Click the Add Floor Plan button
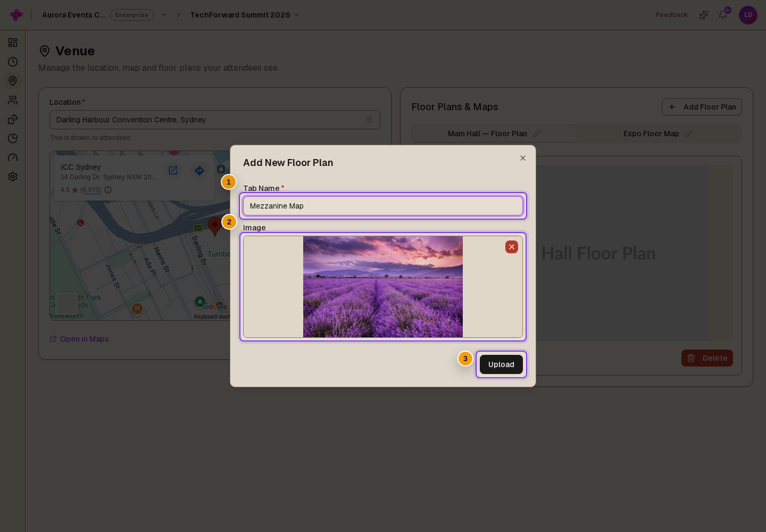766x532 pixels. coord(702,107)
